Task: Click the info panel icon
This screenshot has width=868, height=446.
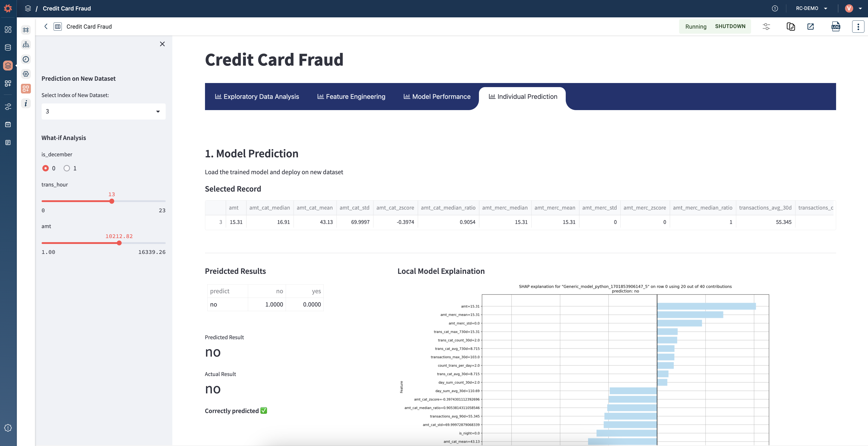Action: [x=26, y=103]
